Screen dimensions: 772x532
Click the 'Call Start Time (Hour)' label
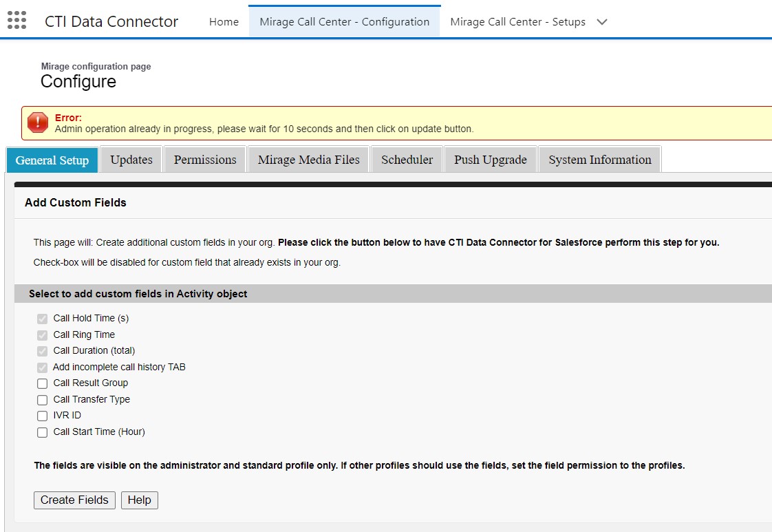pyautogui.click(x=99, y=432)
